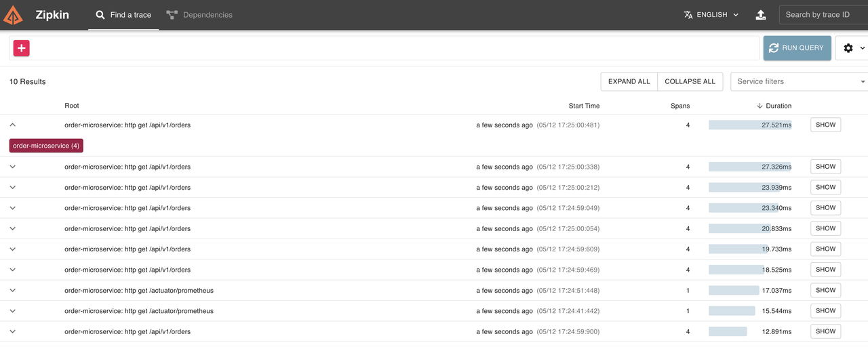Click the upload JSON icon

[761, 15]
